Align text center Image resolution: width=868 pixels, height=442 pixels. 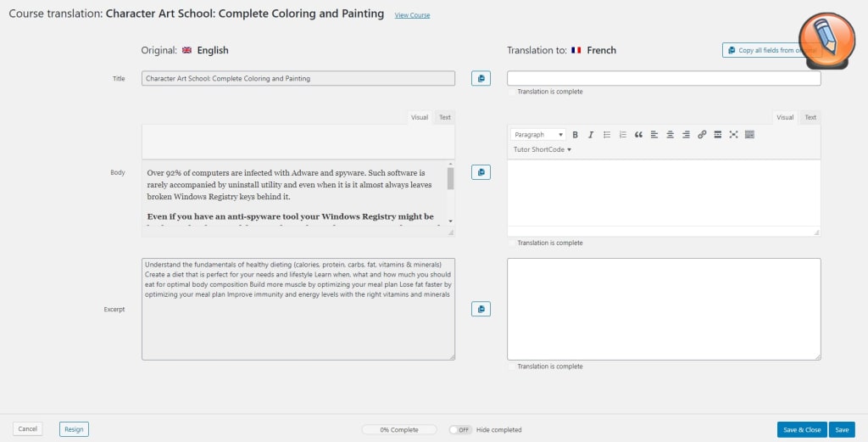click(670, 135)
